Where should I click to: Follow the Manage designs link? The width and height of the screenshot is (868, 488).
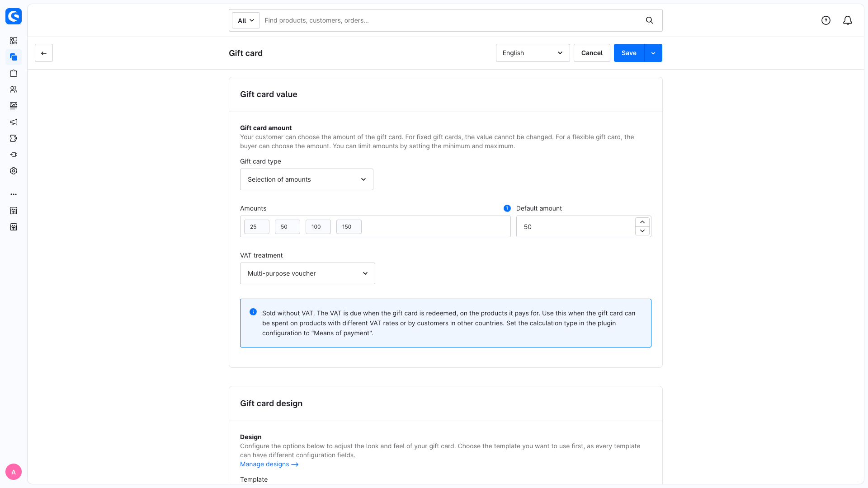pos(269,464)
